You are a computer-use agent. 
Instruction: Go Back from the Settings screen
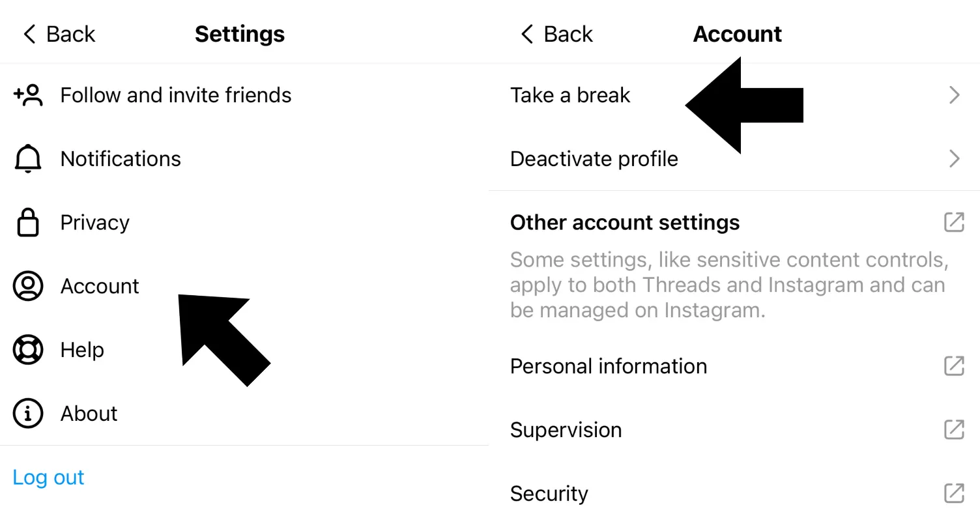[x=59, y=34]
